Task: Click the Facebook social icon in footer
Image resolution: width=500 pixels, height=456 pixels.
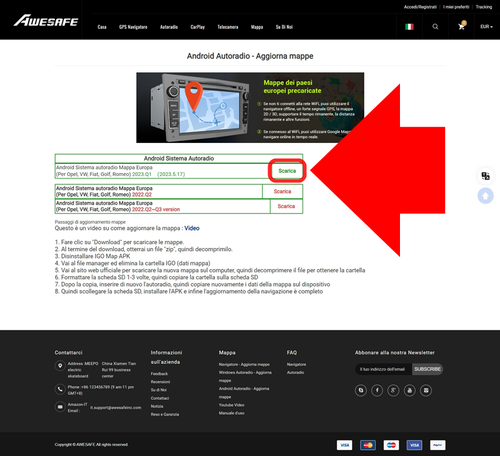Action: [x=377, y=390]
